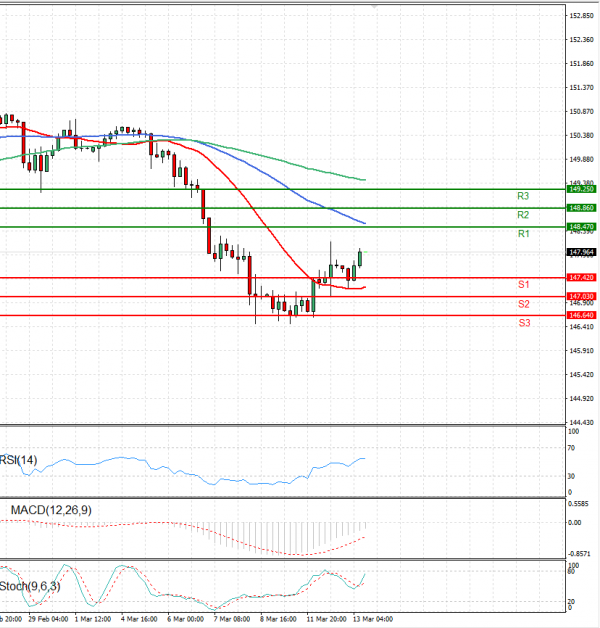The width and height of the screenshot is (600, 628).
Task: Click the green 148.470 price tag
Action: pyautogui.click(x=582, y=227)
